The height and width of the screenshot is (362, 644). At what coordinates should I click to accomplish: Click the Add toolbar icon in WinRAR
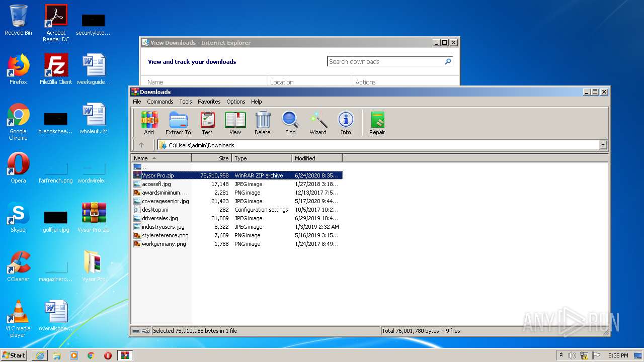pyautogui.click(x=149, y=123)
